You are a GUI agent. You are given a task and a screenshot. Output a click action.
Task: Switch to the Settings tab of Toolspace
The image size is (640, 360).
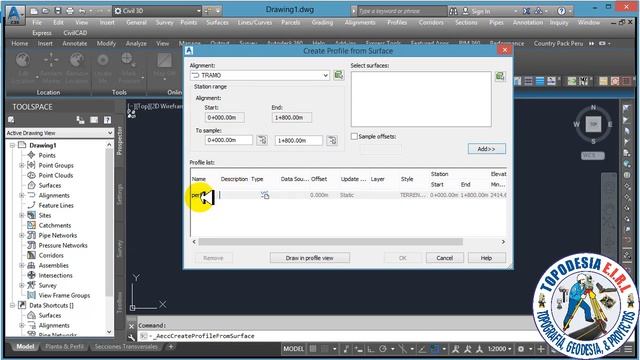[x=120, y=195]
